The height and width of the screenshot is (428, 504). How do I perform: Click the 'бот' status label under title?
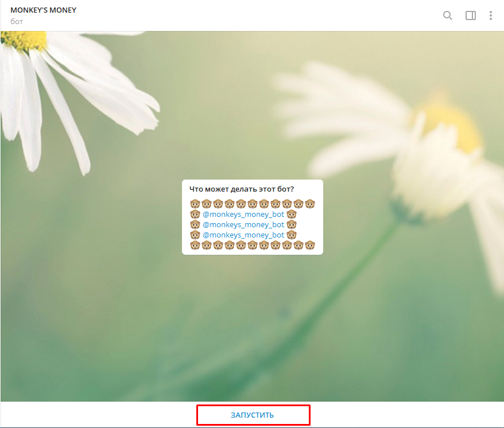point(17,22)
